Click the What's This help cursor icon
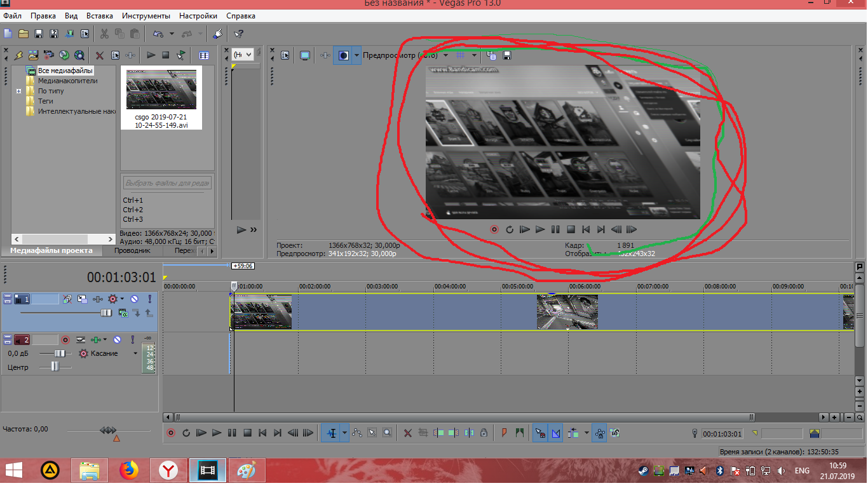This screenshot has height=488, width=868. point(238,34)
